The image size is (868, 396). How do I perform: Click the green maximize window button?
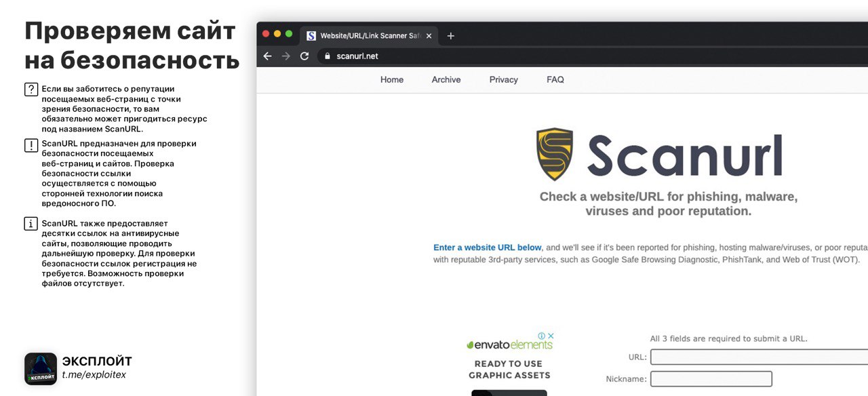point(289,33)
